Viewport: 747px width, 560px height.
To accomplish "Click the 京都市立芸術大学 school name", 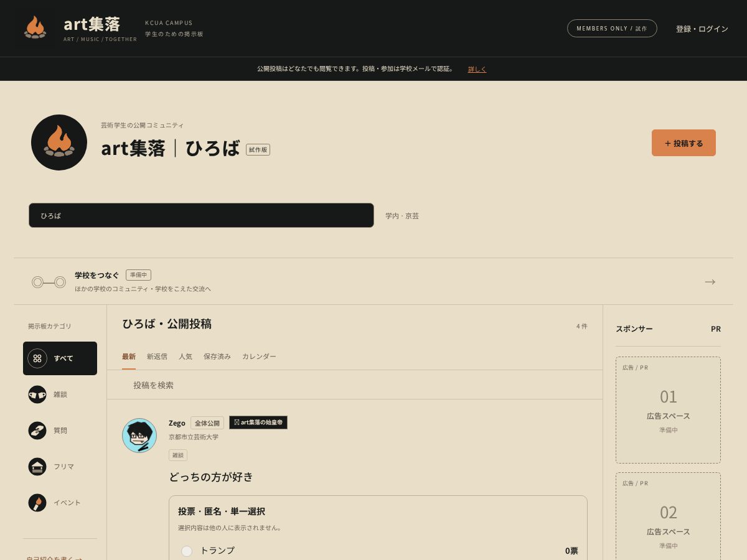I will click(194, 437).
